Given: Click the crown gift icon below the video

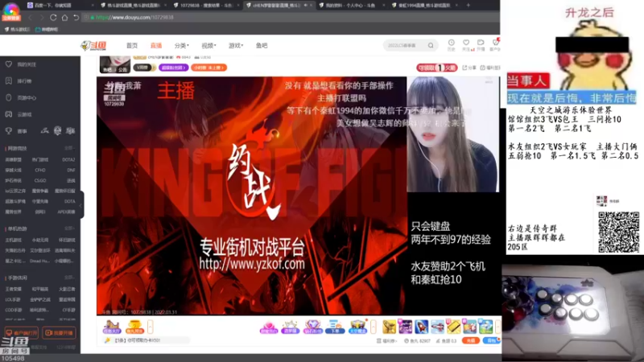Looking at the screenshot, I should click(x=291, y=327).
